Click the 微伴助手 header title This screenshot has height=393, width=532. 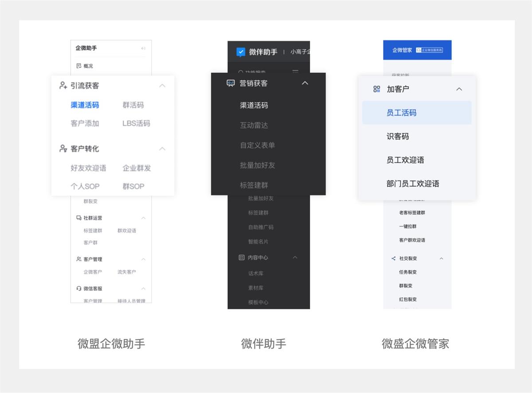pyautogui.click(x=263, y=52)
